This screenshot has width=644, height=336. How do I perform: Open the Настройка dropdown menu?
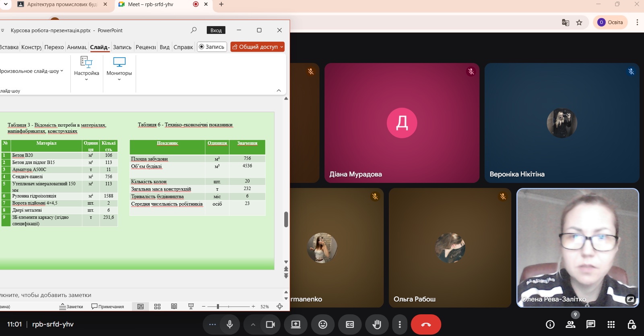pyautogui.click(x=87, y=69)
